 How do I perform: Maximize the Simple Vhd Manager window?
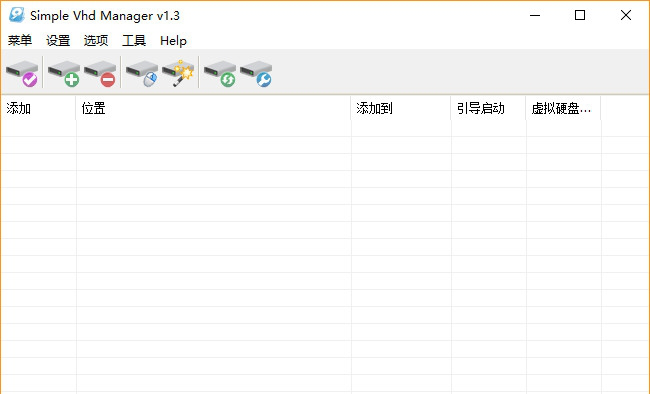[x=580, y=15]
